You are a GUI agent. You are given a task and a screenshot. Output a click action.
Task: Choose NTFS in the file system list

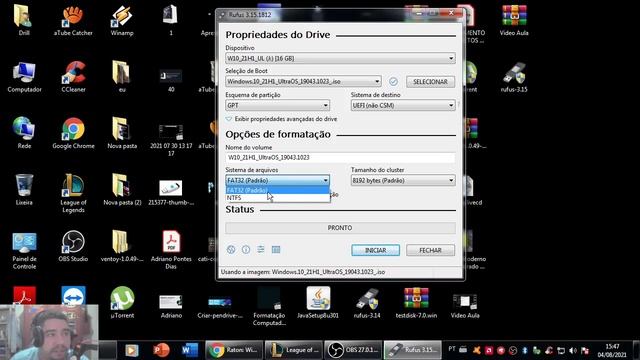pos(278,198)
